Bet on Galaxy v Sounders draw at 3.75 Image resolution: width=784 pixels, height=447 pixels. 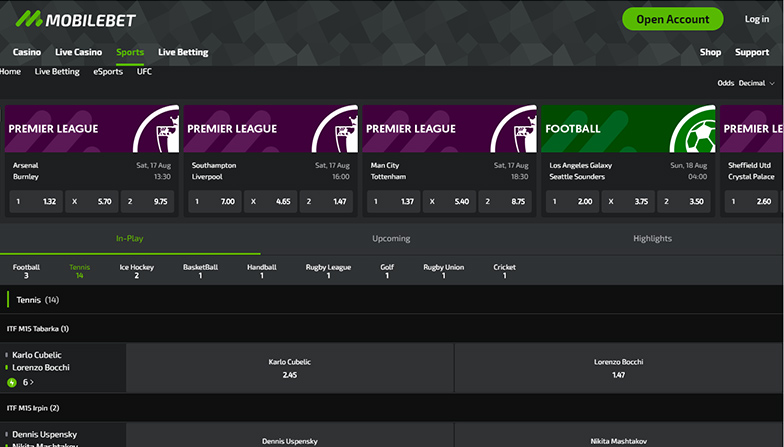(628, 202)
